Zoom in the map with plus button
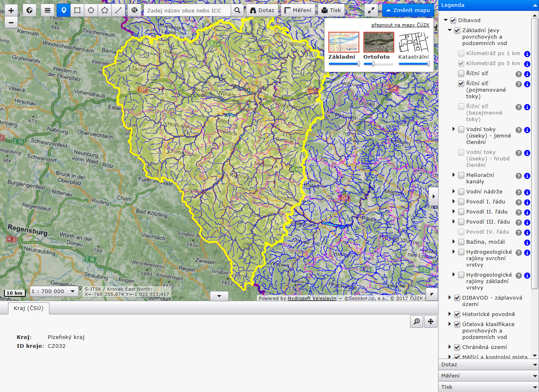The width and height of the screenshot is (539, 392). click(x=11, y=10)
